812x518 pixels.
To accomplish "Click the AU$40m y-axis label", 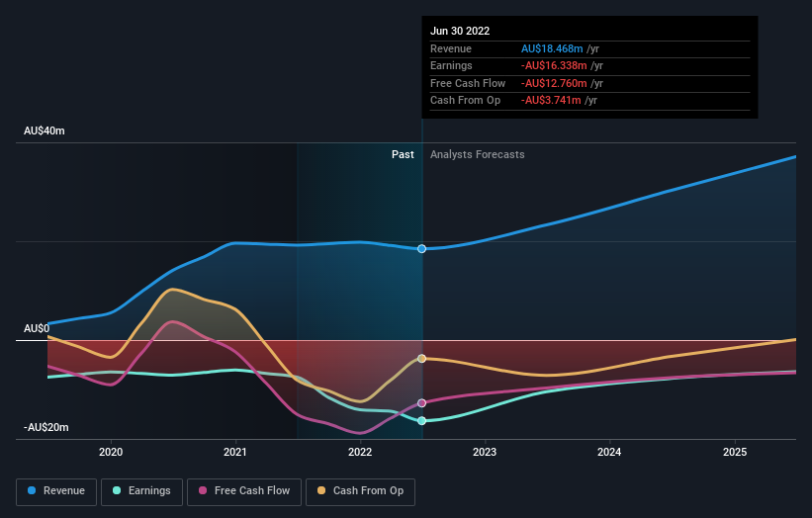I will click(x=45, y=130).
